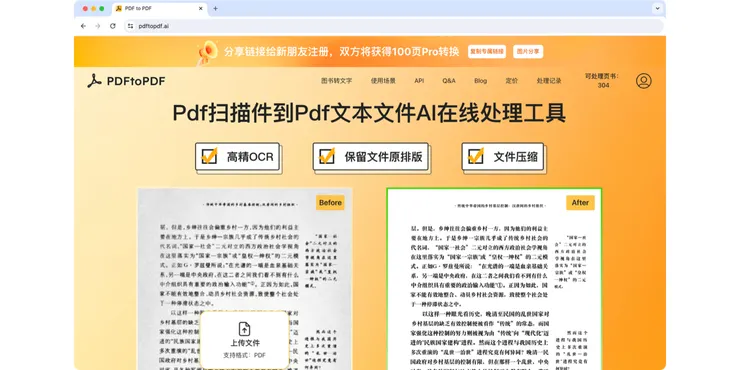Screen dimensions: 740x370
Task: Select the PDF to PDF browser tab
Action: click(160, 8)
